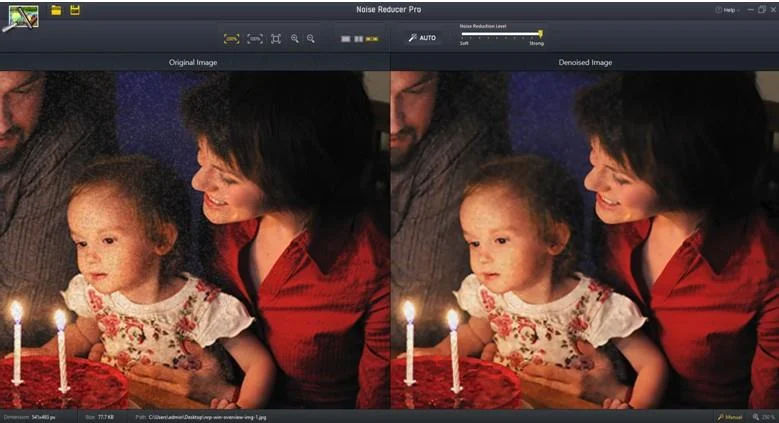
Task: Click the Noise Reducer Pro app logo
Action: [20, 18]
